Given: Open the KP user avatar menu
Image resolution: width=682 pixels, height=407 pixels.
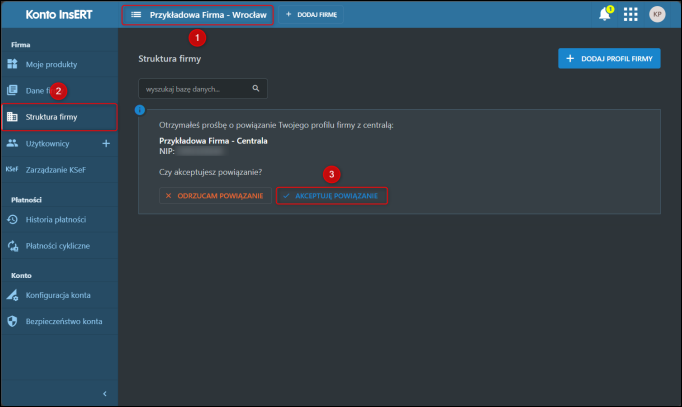Looking at the screenshot, I should [657, 14].
